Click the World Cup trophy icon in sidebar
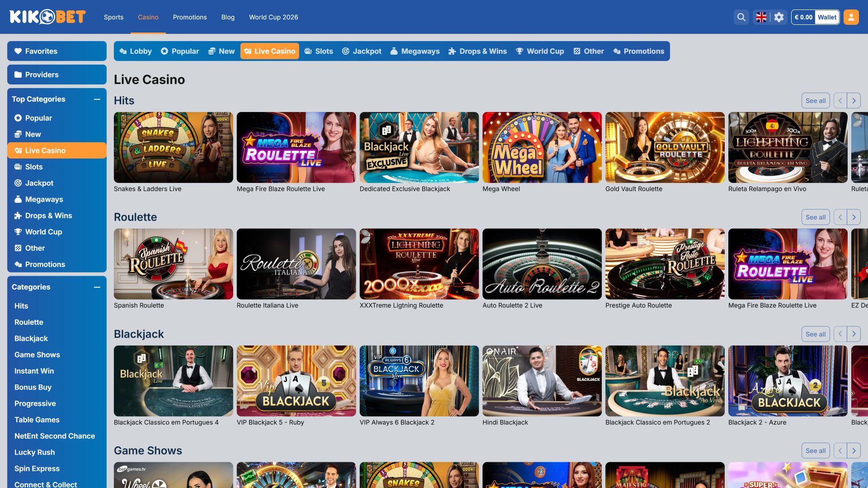The width and height of the screenshot is (868, 488). [18, 232]
